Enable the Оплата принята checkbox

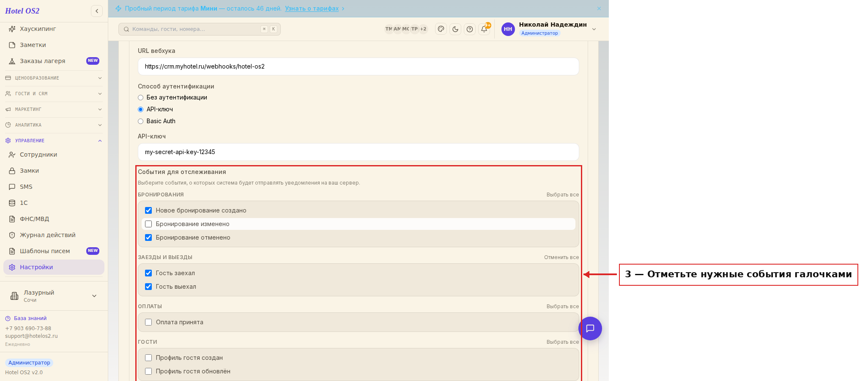tap(148, 322)
